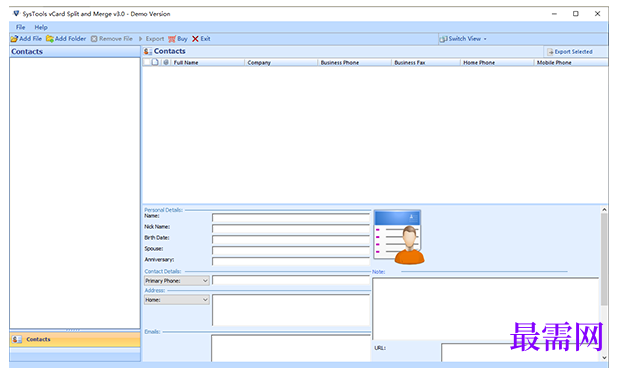Sort by the Full Name column header
This screenshot has width=622, height=368.
pos(208,63)
